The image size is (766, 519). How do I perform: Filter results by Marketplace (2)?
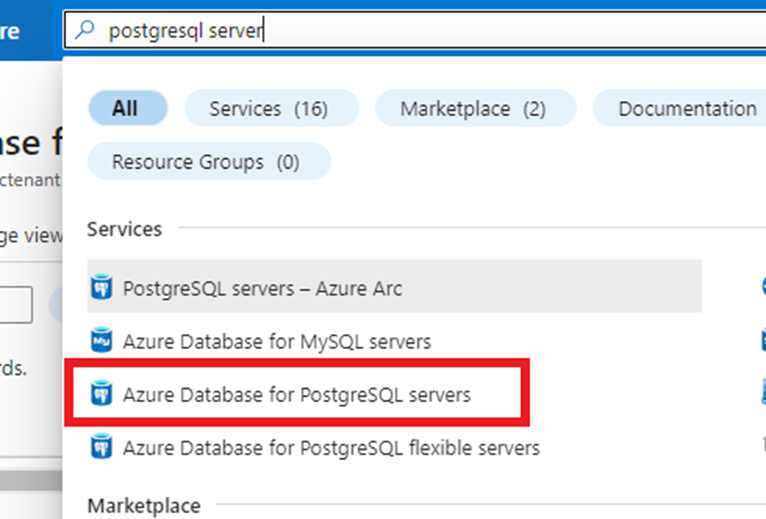tap(475, 108)
